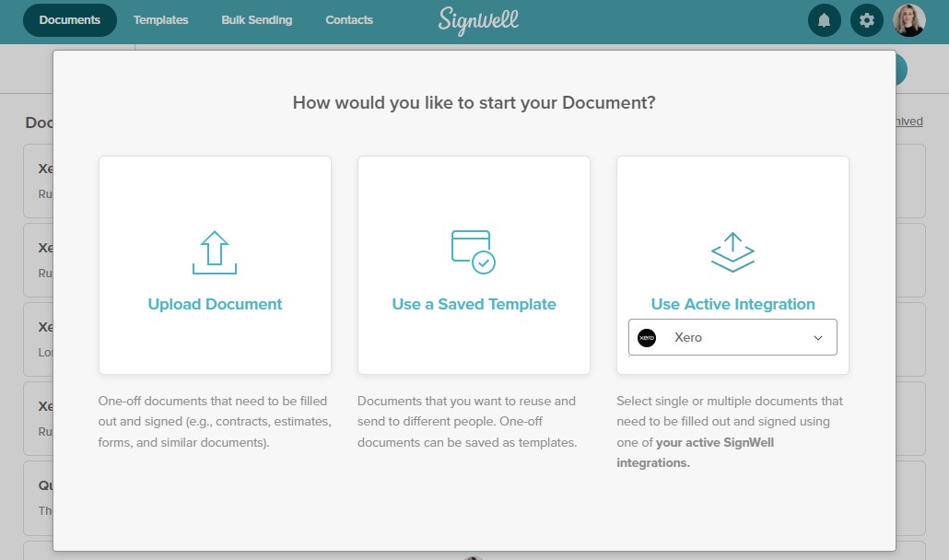949x560 pixels.
Task: Go to the Documents tab
Action: 70,20
